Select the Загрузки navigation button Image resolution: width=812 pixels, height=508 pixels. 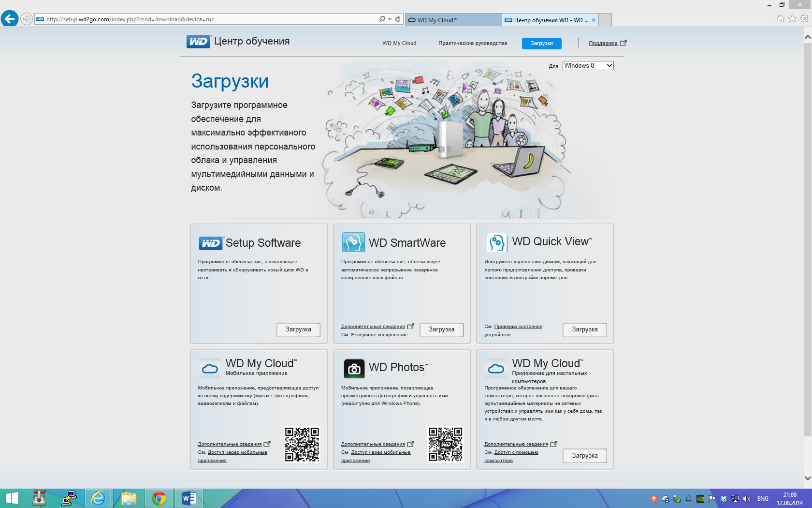click(x=541, y=43)
